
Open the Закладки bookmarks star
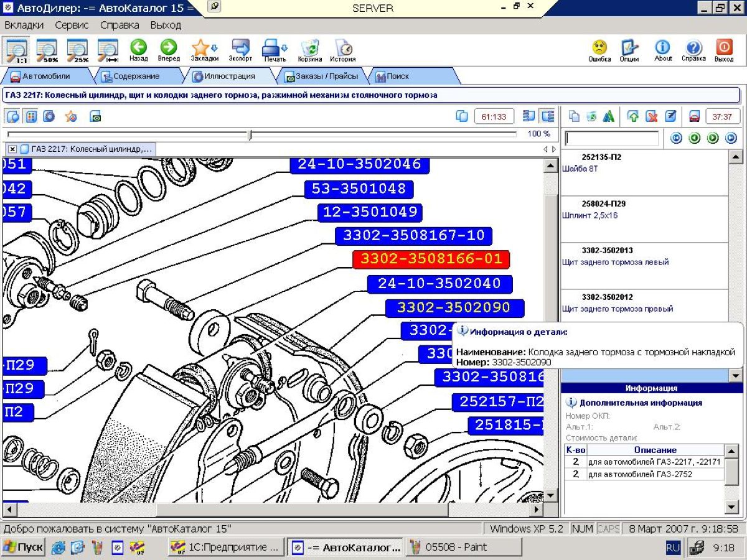(x=204, y=50)
